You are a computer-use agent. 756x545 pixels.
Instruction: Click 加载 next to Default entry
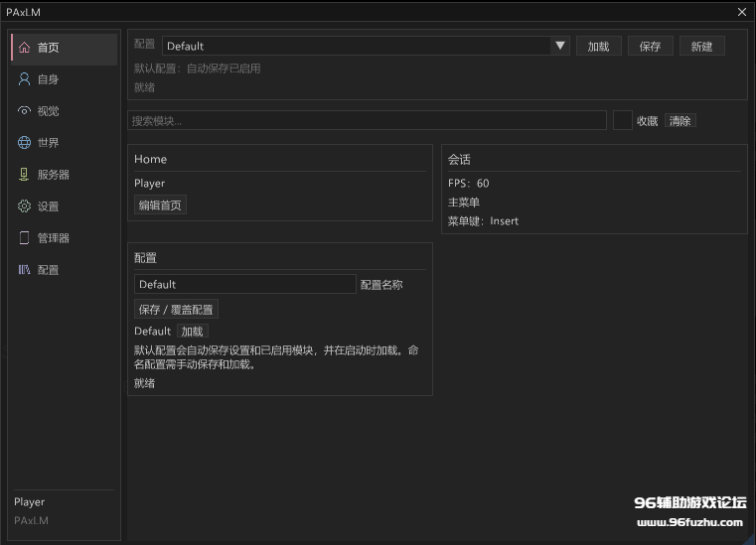point(192,332)
